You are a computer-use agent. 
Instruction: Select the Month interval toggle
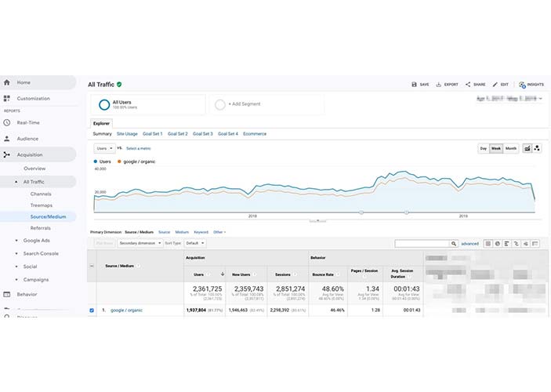pos(511,148)
